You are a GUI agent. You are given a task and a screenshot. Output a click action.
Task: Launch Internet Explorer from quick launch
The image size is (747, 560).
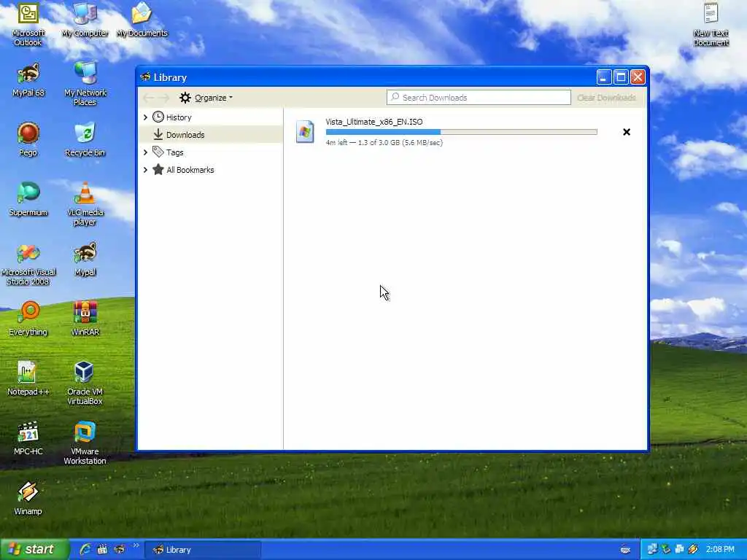coord(85,549)
